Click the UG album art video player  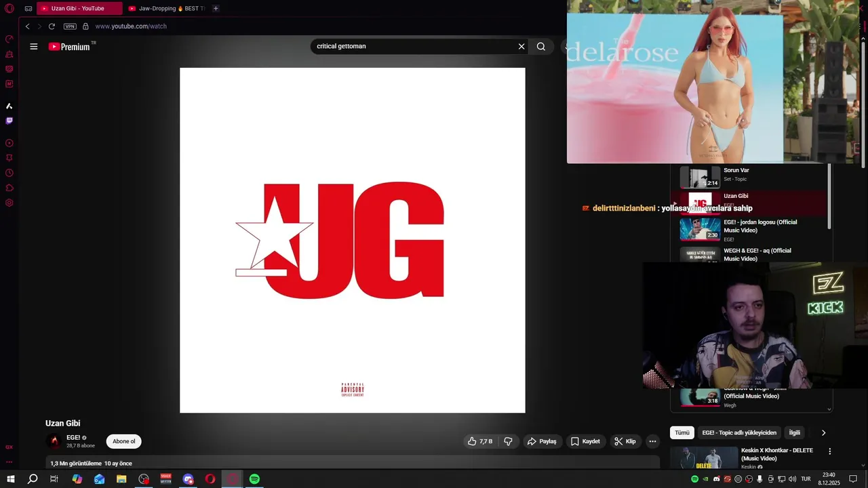pyautogui.click(x=352, y=240)
